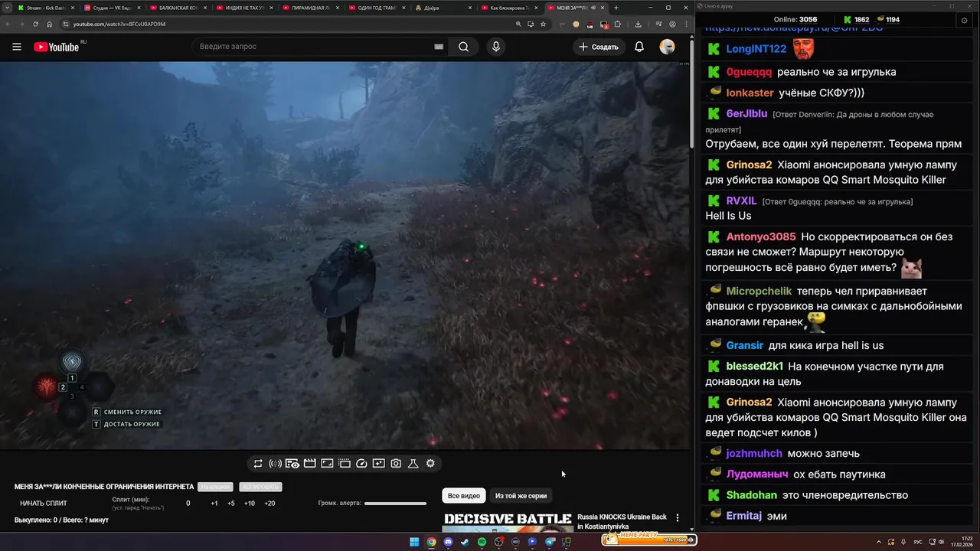Click the resize-player rectangle icon below video
Image resolution: width=980 pixels, height=551 pixels.
pyautogui.click(x=327, y=464)
